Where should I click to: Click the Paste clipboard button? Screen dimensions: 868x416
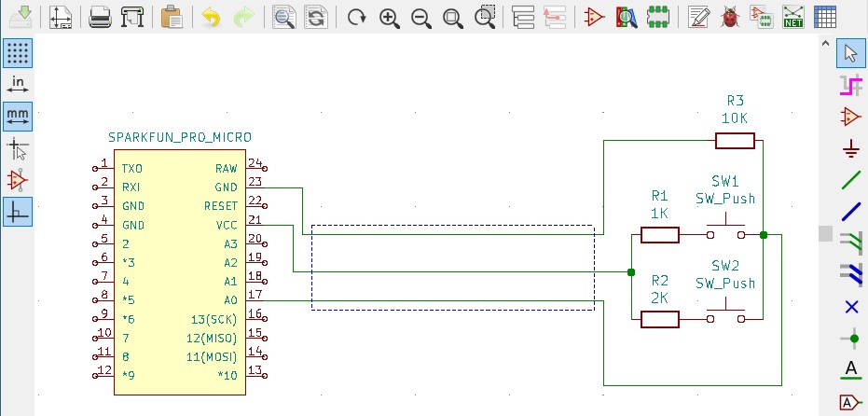pyautogui.click(x=171, y=17)
